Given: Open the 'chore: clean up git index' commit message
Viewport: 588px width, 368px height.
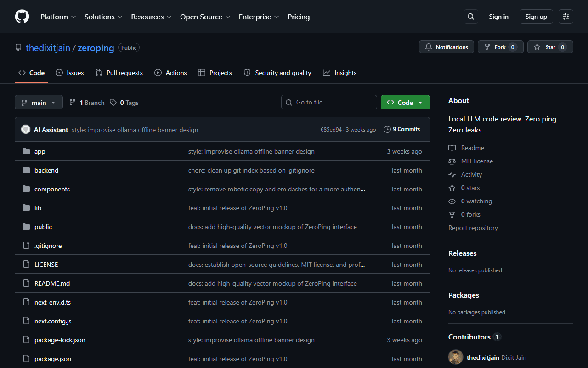Looking at the screenshot, I should pos(251,170).
